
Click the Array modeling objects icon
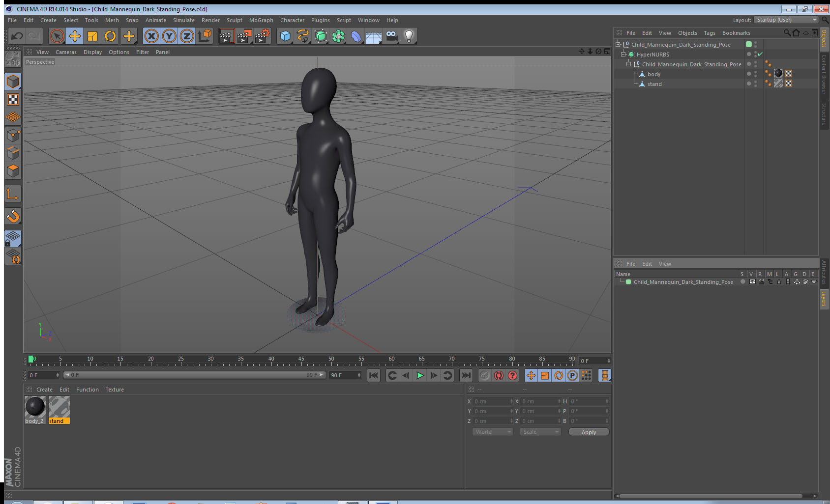tap(338, 36)
